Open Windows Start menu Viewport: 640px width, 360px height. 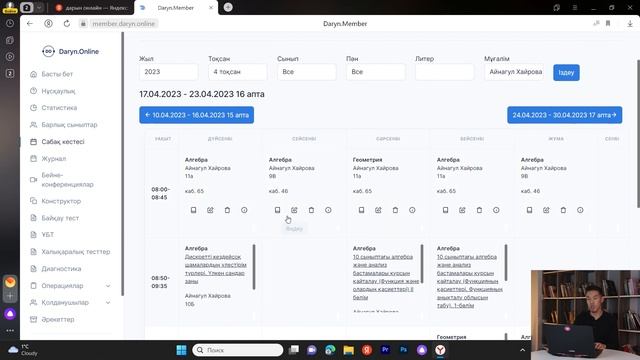[x=181, y=350]
